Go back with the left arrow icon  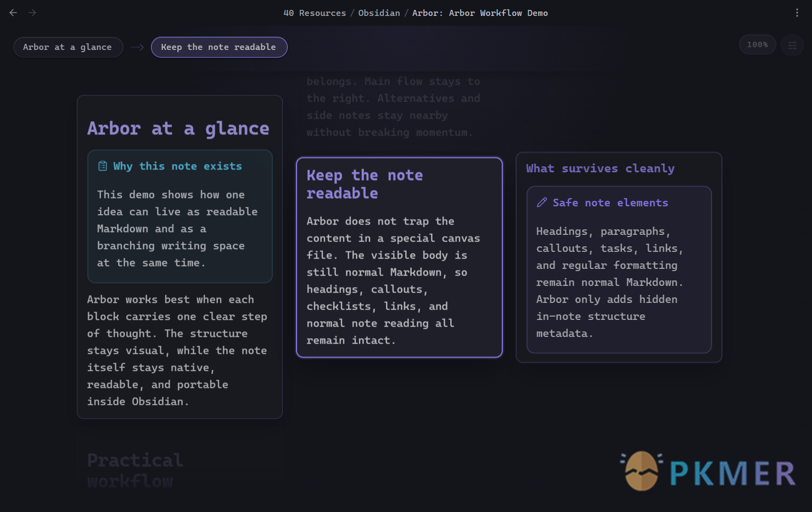click(13, 13)
